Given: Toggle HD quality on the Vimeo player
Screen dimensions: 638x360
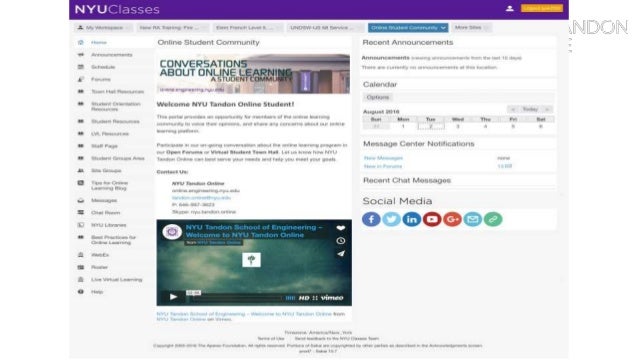Looking at the screenshot, I should click(304, 298).
